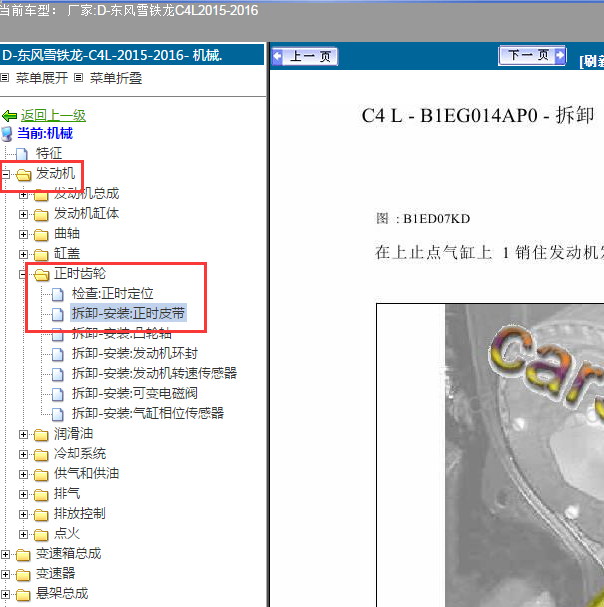
Task: Expand the 曲轴 folder
Action: [x=23, y=235]
